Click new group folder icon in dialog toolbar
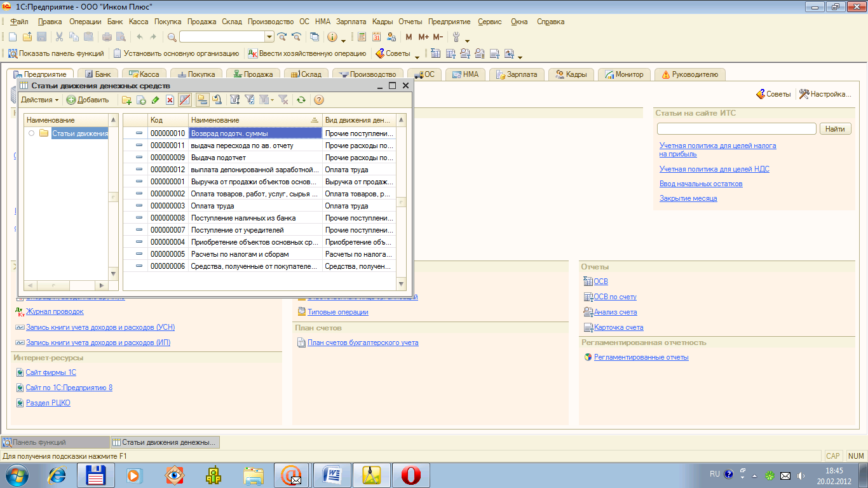 126,100
